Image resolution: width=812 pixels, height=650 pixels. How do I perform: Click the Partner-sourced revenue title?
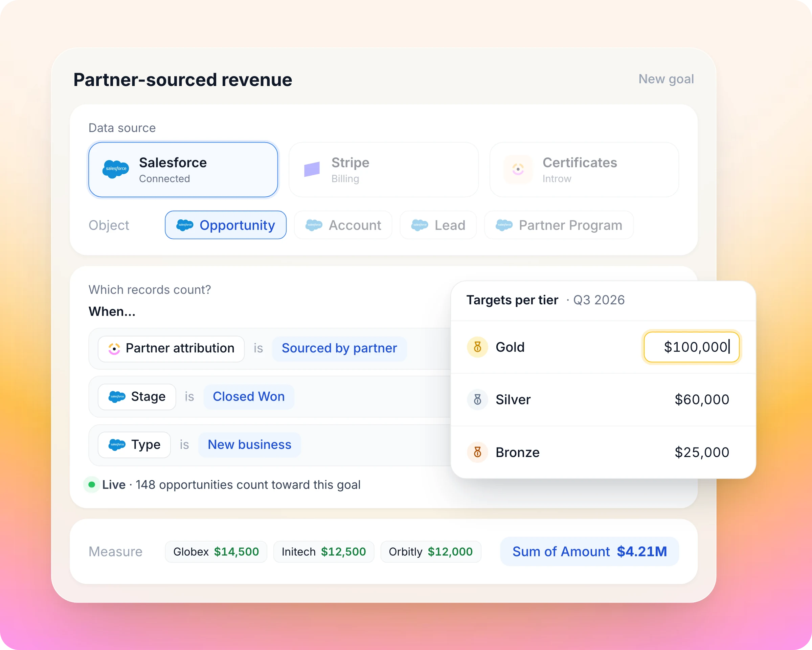pyautogui.click(x=183, y=80)
